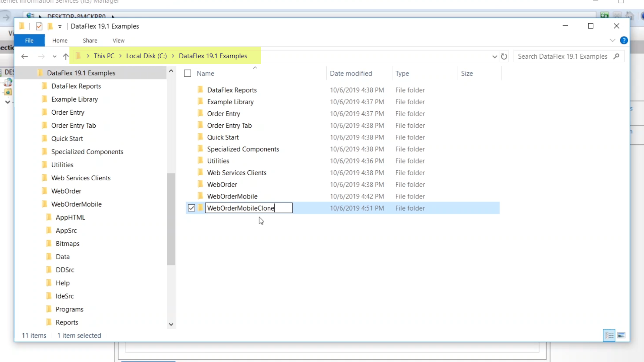Click the Properties quick access icon

click(x=39, y=26)
